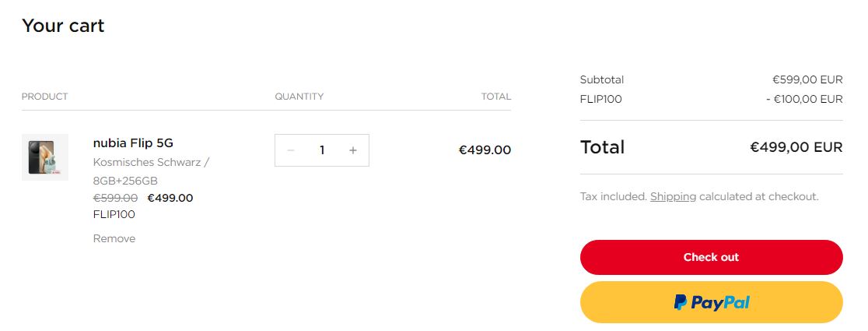Screen dimensions: 868x331
Task: Click the Kosmisches Schwarz variant text
Action: click(151, 162)
